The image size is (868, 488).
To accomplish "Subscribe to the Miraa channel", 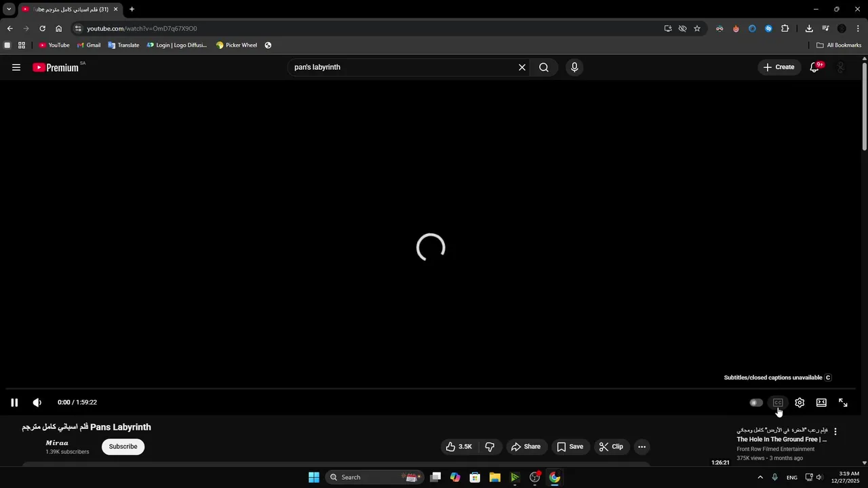I will (x=123, y=447).
